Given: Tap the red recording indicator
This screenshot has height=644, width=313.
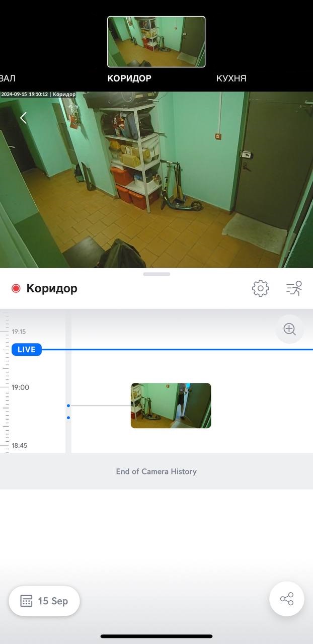Looking at the screenshot, I should point(16,288).
